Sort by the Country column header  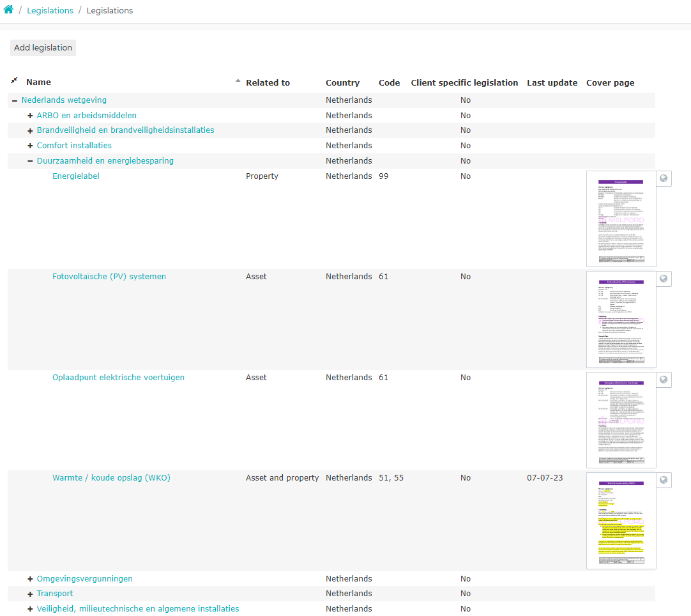tap(342, 82)
